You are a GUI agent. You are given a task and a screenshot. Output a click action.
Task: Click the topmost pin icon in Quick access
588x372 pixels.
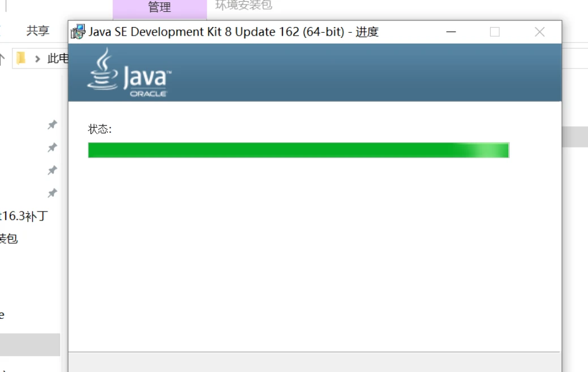[53, 125]
